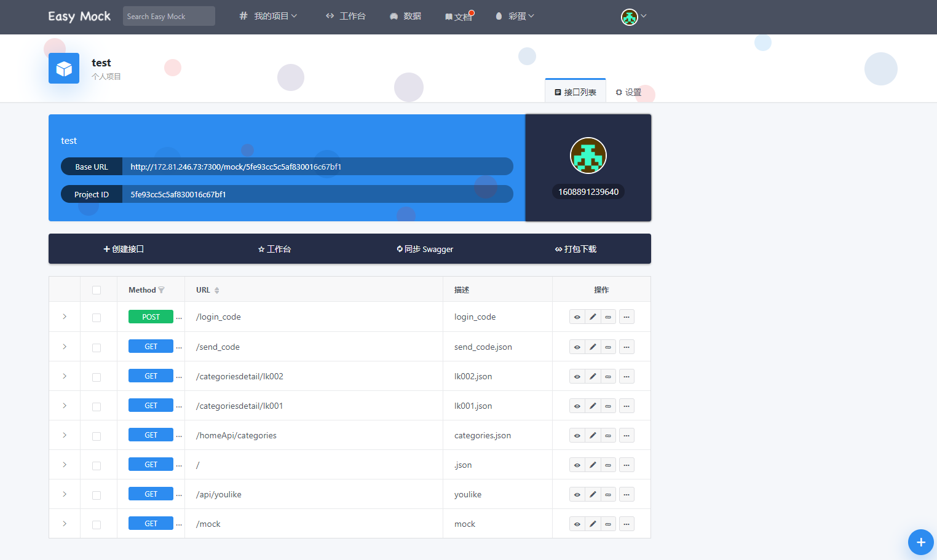Viewport: 937px width, 560px height.
Task: Expand the /categoriesdetail/lk002 row details
Action: click(65, 376)
